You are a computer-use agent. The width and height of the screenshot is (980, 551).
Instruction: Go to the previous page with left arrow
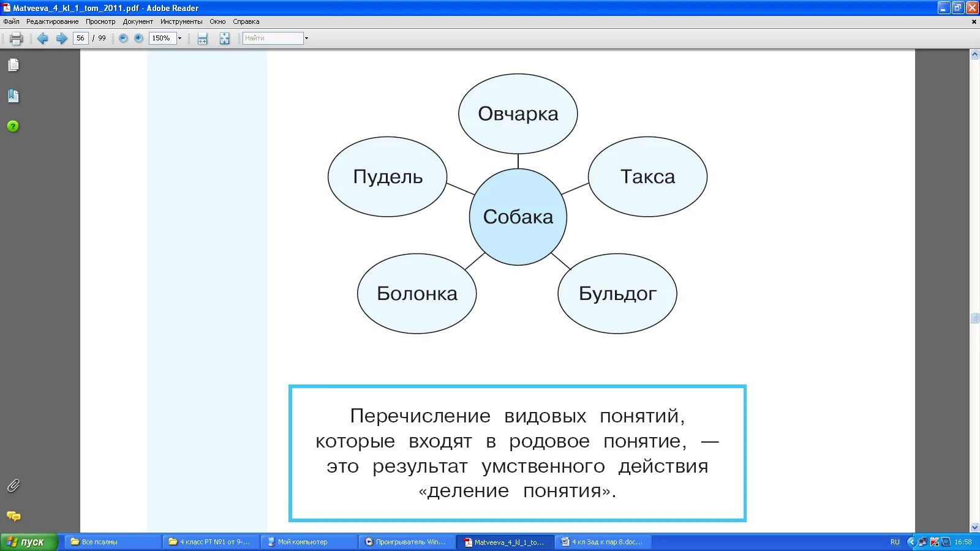[42, 39]
